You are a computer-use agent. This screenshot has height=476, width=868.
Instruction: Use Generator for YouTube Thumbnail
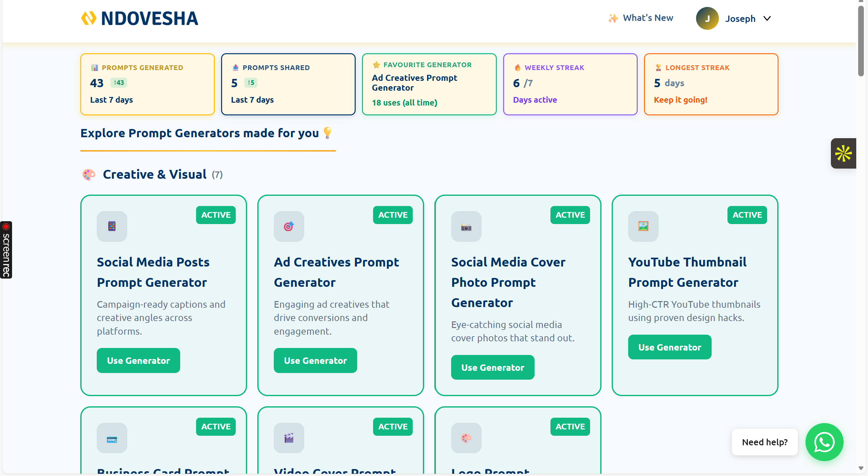coord(669,347)
